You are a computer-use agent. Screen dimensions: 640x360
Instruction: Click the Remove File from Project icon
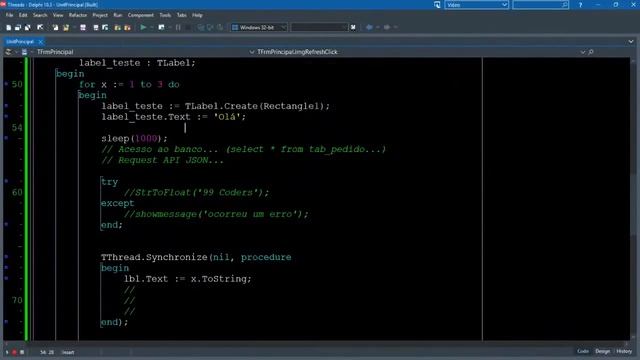[x=127, y=27]
